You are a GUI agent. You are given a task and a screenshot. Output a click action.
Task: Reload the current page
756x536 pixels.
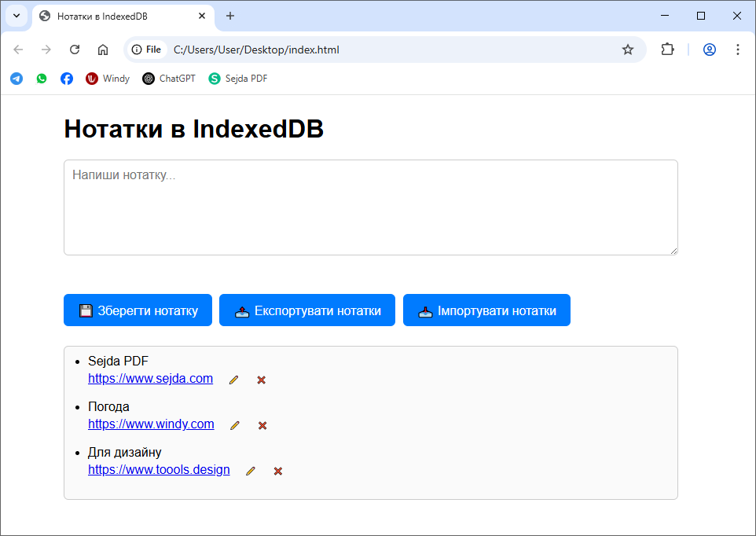(74, 50)
